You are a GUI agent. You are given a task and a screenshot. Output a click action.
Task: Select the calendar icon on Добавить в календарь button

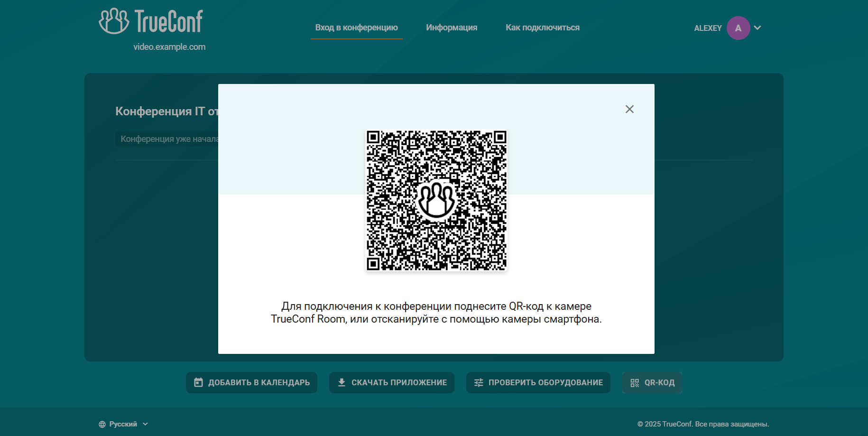coord(199,382)
